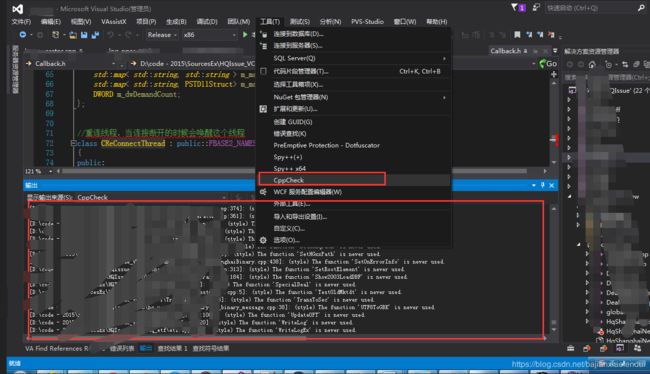Click the white bookmark toolbar icon
The height and width of the screenshot is (374, 650).
pyautogui.click(x=517, y=35)
